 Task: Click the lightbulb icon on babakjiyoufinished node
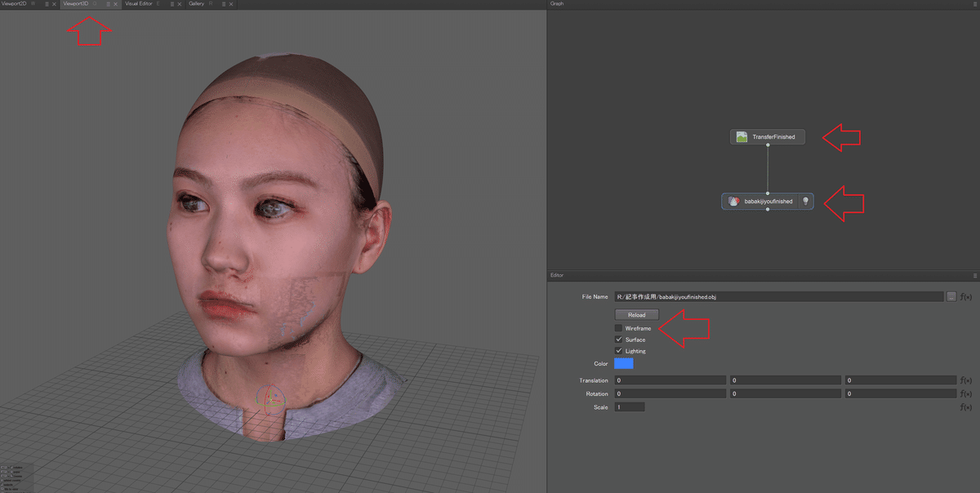(805, 202)
